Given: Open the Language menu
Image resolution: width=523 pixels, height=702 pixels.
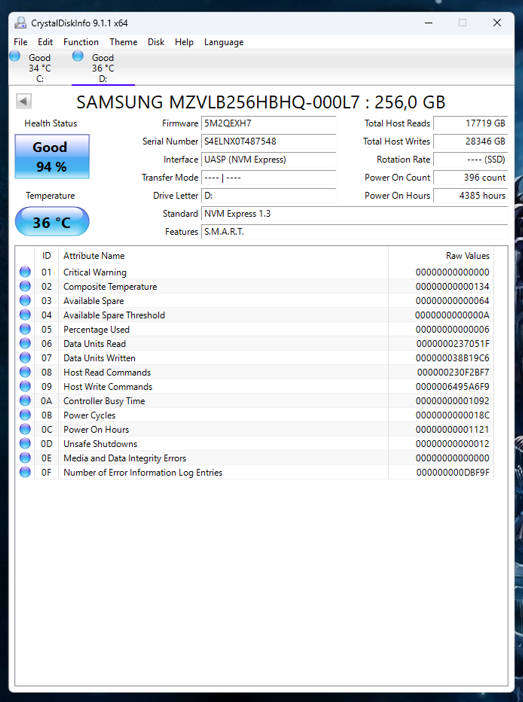Looking at the screenshot, I should click(x=224, y=42).
